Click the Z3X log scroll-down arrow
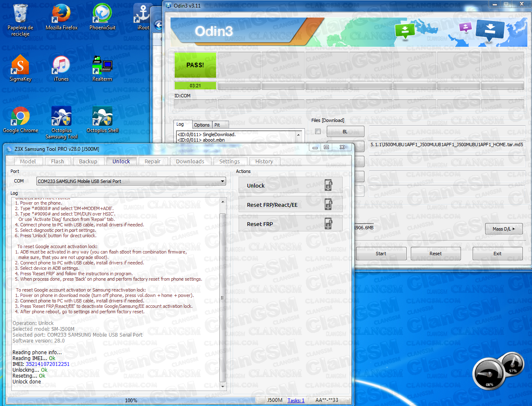Viewport: 532px width, 406px height. pos(222,387)
